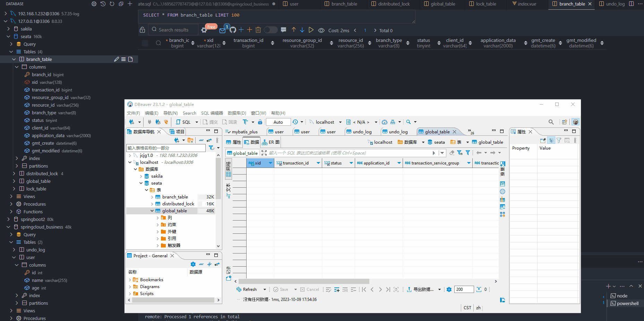
Task: Click pencil edit icon on branch_table row
Action: point(117,59)
